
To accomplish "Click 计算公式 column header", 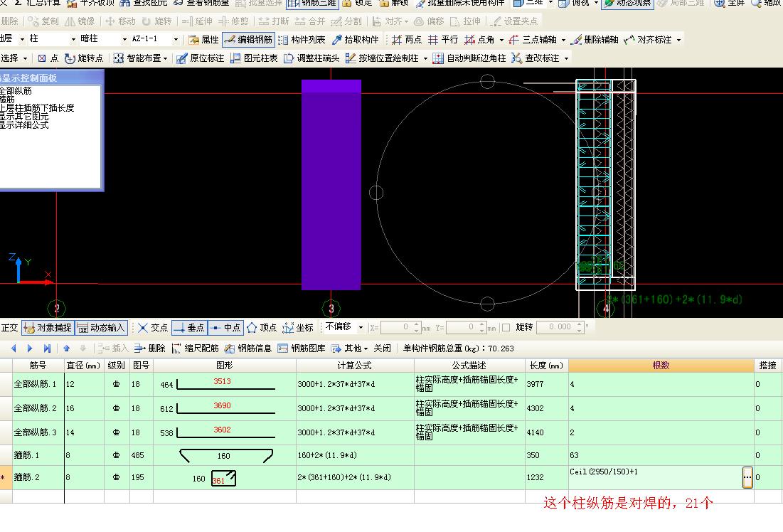I will 355,366.
